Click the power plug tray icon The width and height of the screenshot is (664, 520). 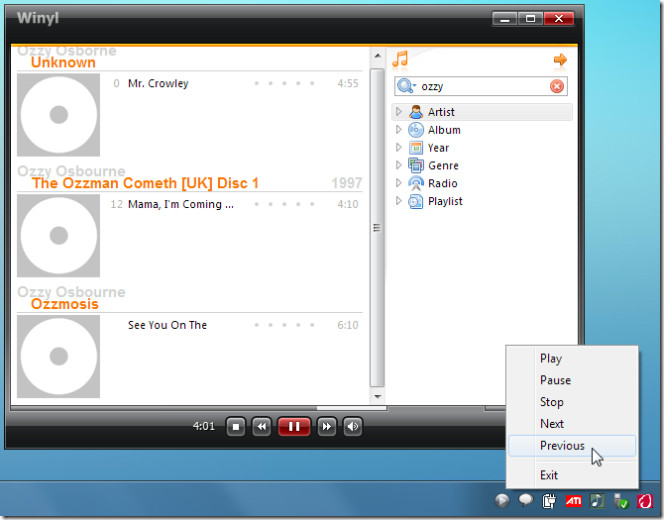549,501
